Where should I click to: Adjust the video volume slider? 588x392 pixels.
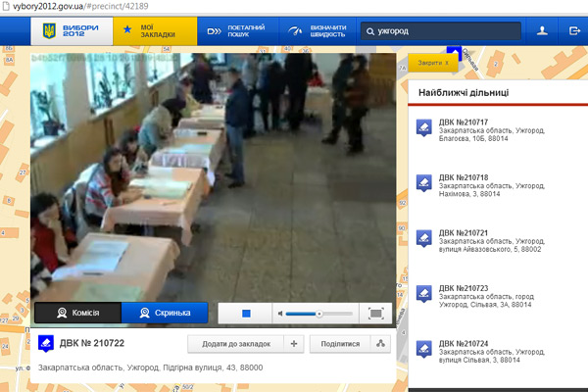coord(318,314)
